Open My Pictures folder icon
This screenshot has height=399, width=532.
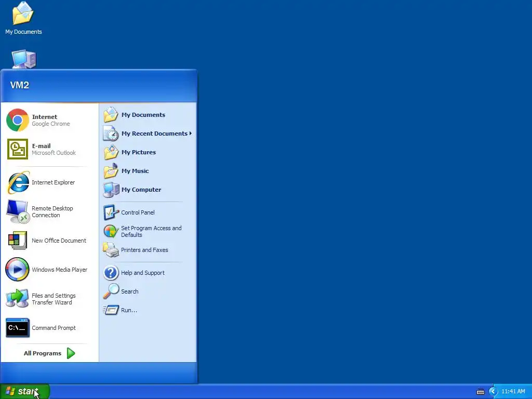(x=111, y=152)
